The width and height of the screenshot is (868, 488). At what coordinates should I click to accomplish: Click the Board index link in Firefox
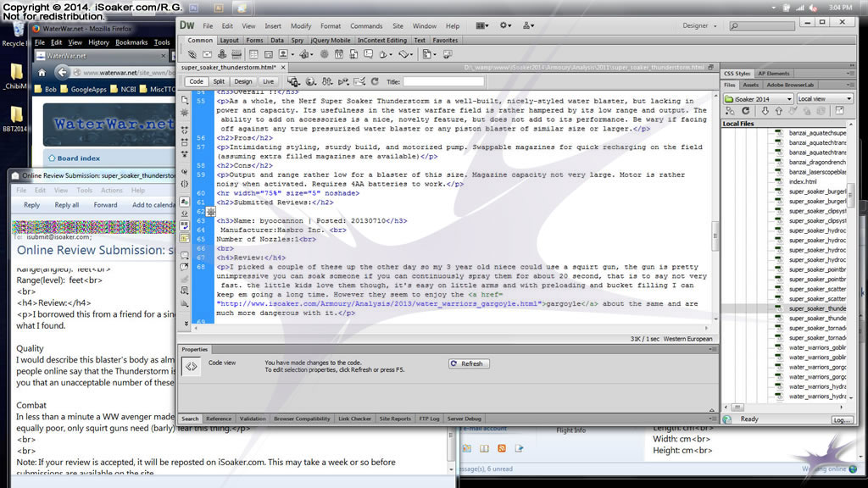pyautogui.click(x=79, y=158)
